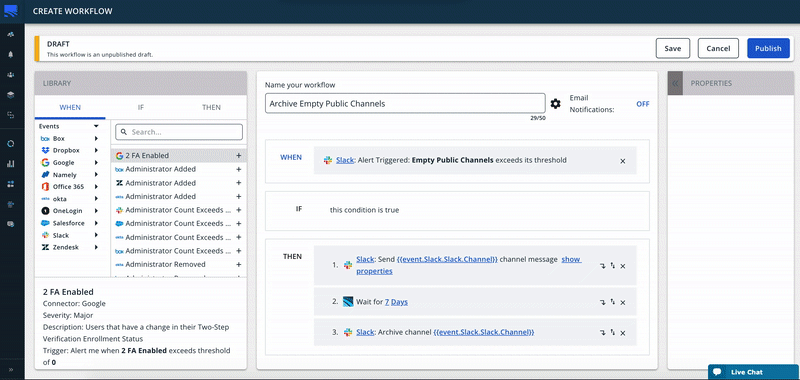Delete the Wait for 7 Days step

click(x=622, y=302)
